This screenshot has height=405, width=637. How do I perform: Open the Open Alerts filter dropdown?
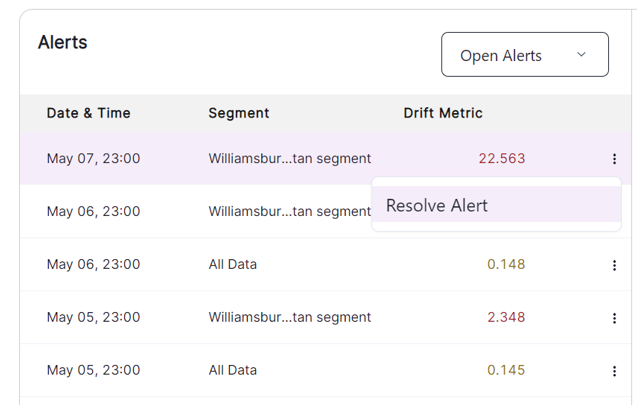524,54
